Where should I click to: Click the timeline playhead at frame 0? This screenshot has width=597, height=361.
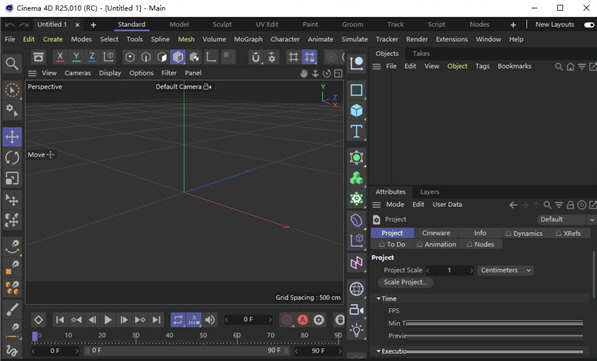35,336
